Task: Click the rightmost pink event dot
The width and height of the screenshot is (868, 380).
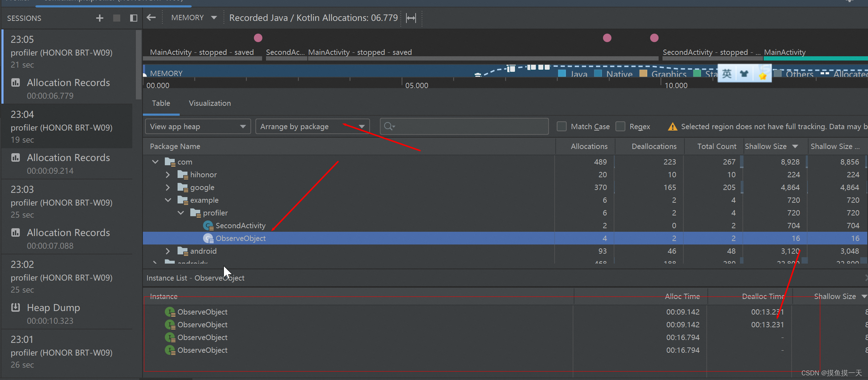Action: [654, 38]
